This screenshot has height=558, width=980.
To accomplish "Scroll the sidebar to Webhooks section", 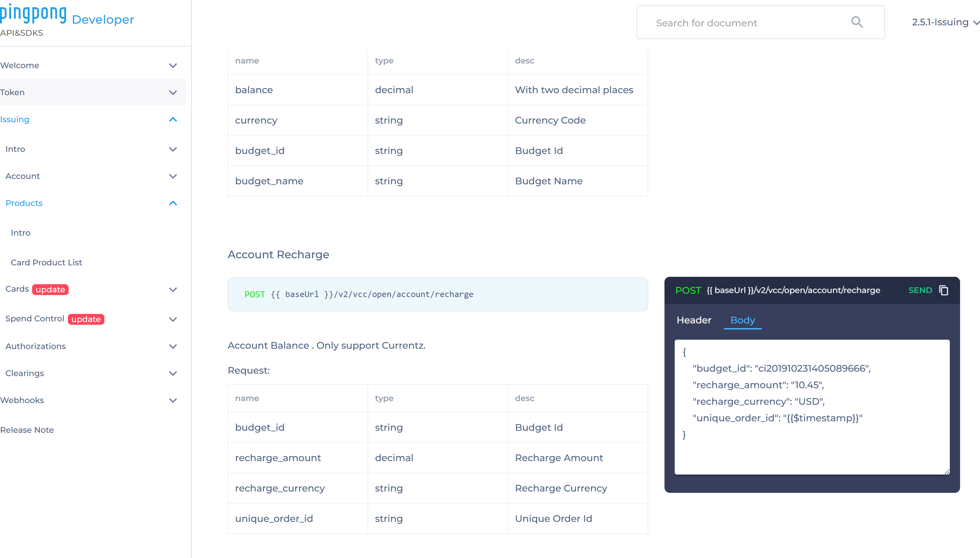I will point(22,401).
